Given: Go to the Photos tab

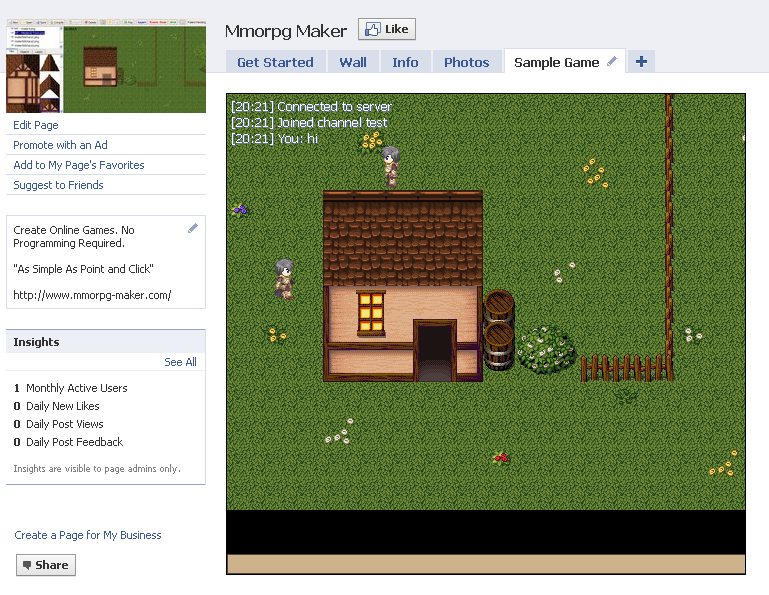Looking at the screenshot, I should pyautogui.click(x=466, y=62).
